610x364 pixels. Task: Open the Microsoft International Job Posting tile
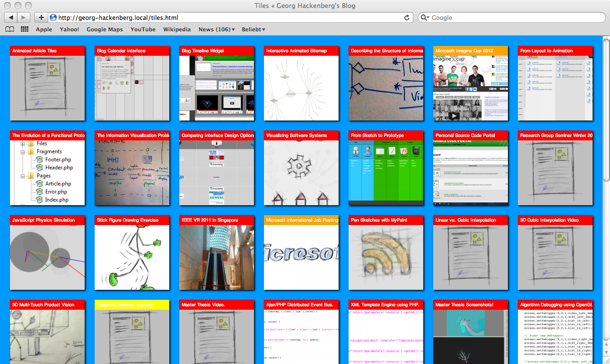coord(301,252)
